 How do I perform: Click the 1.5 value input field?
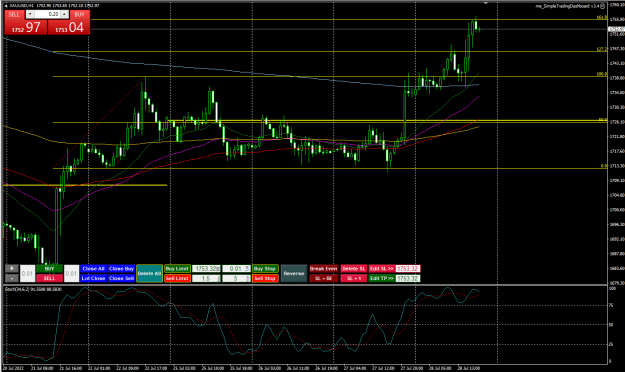point(206,278)
